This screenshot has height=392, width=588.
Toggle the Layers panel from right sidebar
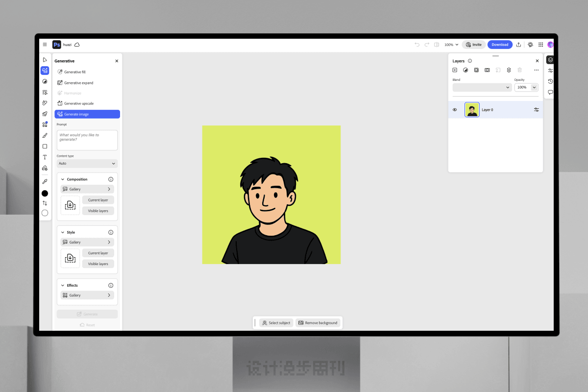[x=550, y=60]
